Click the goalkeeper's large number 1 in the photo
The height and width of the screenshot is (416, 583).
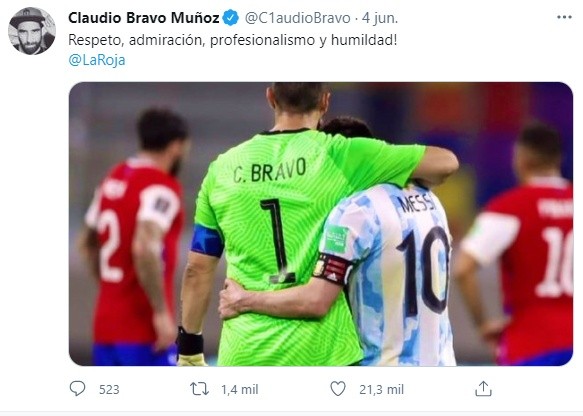[x=278, y=241]
